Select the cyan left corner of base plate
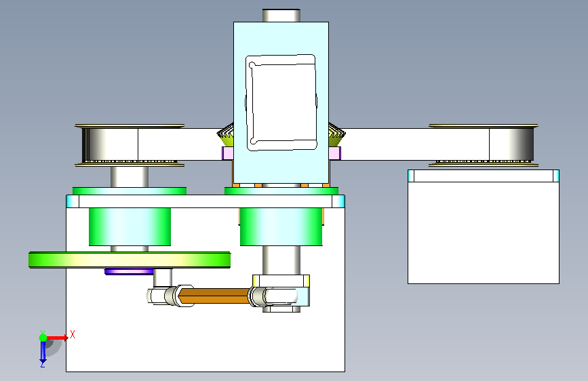The width and height of the screenshot is (588, 381). [73, 201]
